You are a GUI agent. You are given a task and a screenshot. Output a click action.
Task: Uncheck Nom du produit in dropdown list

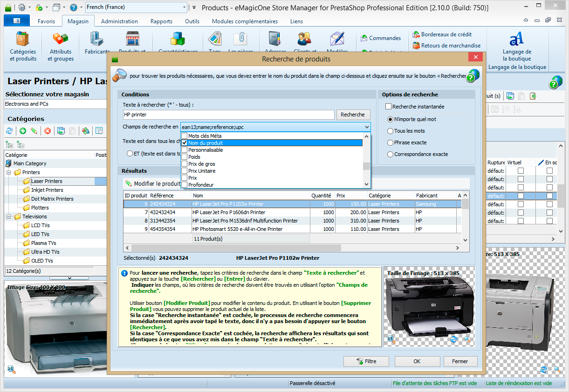coord(185,143)
